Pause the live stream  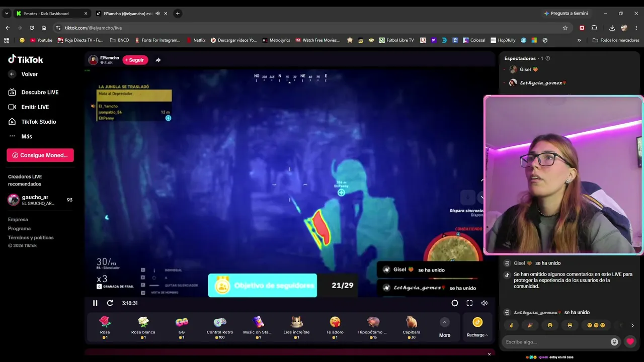[95, 303]
